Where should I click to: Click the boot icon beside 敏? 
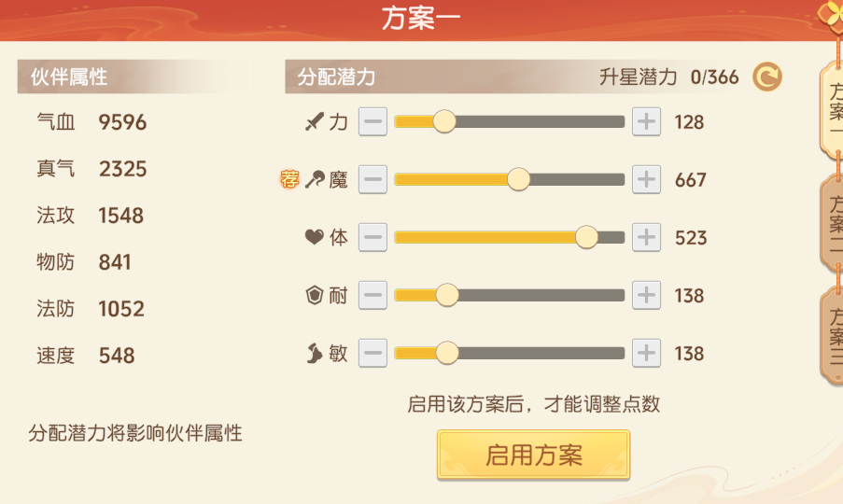pyautogui.click(x=314, y=354)
